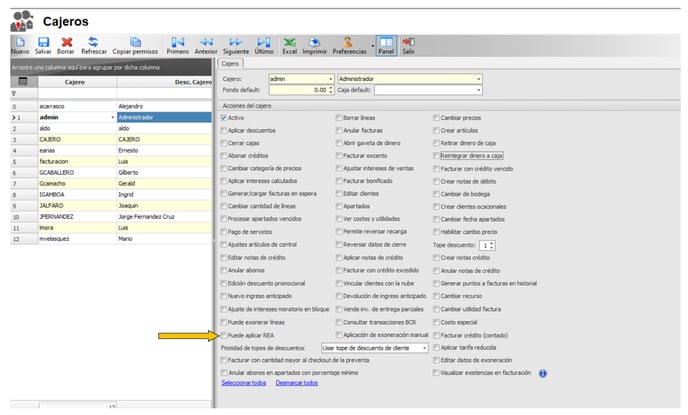Image resolution: width=688 pixels, height=415 pixels.
Task: Expand the admin cell dropdown in grid
Action: 113,118
